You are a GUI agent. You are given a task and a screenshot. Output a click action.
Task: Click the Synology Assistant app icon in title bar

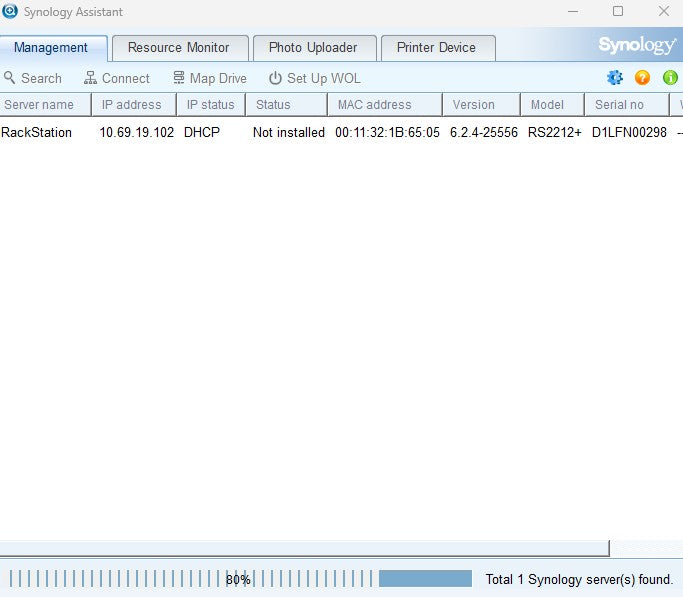pos(10,11)
